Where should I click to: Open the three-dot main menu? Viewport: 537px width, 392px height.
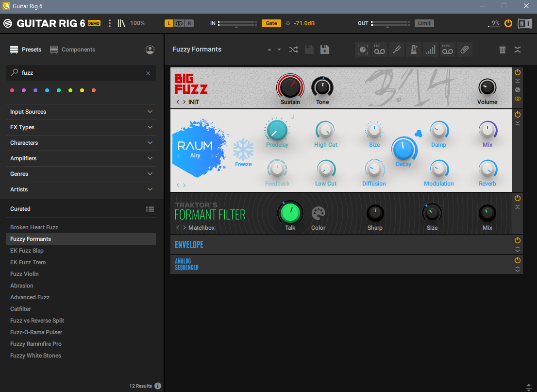pos(110,23)
